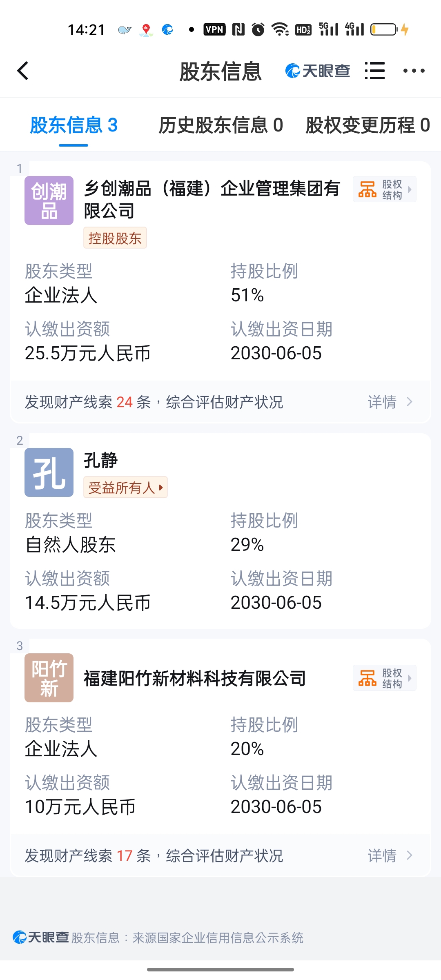Open 福建阳竹新材料科技有限公司 company link
Viewport: 441px width, 980px height.
coord(195,678)
